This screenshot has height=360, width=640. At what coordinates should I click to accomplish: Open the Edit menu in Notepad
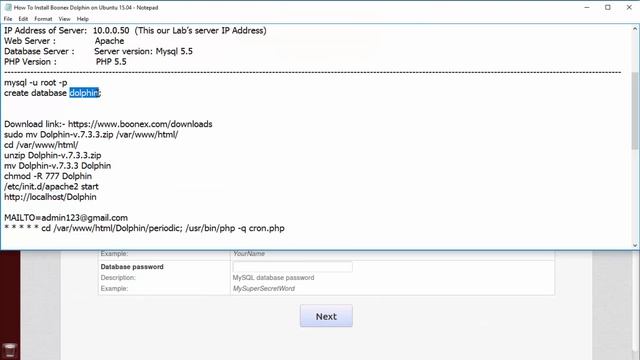tap(23, 19)
